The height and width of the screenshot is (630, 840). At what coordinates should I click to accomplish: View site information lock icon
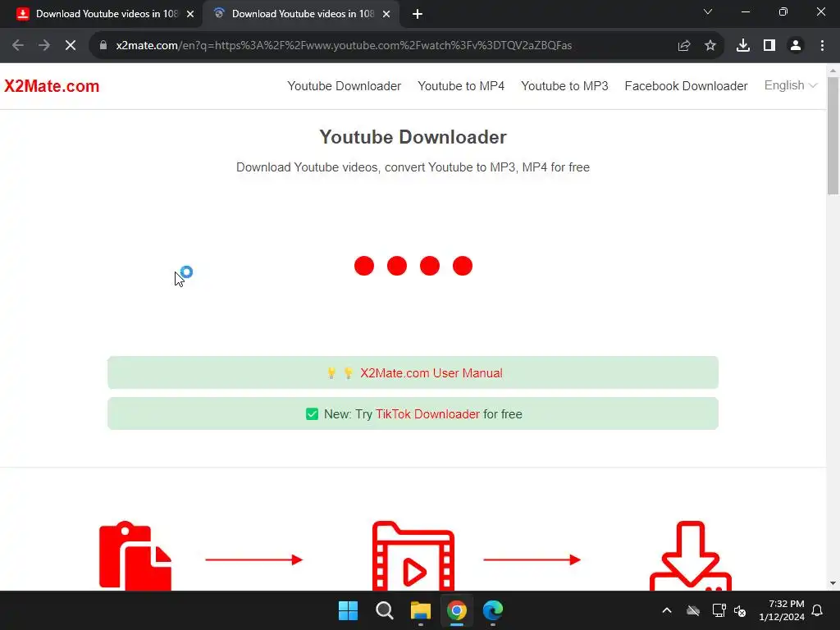point(103,46)
